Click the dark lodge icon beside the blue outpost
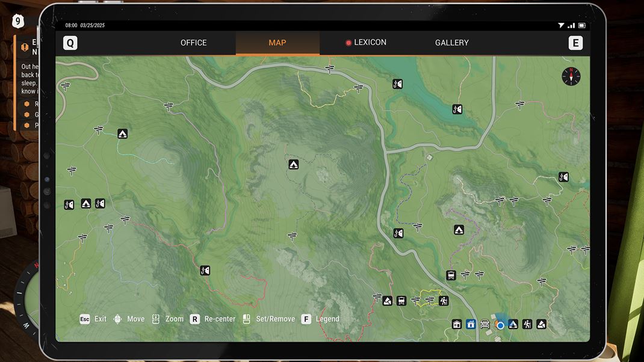This screenshot has width=644, height=362. point(456,324)
